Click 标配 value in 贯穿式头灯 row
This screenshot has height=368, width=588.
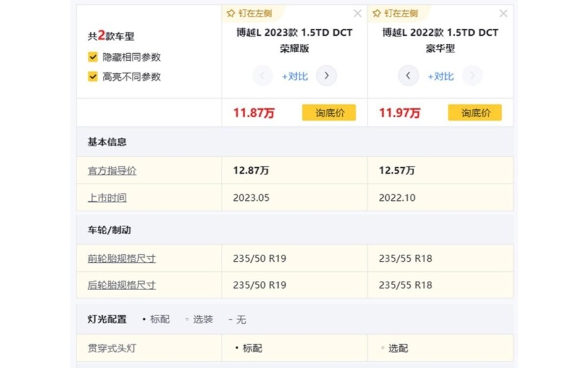click(248, 348)
